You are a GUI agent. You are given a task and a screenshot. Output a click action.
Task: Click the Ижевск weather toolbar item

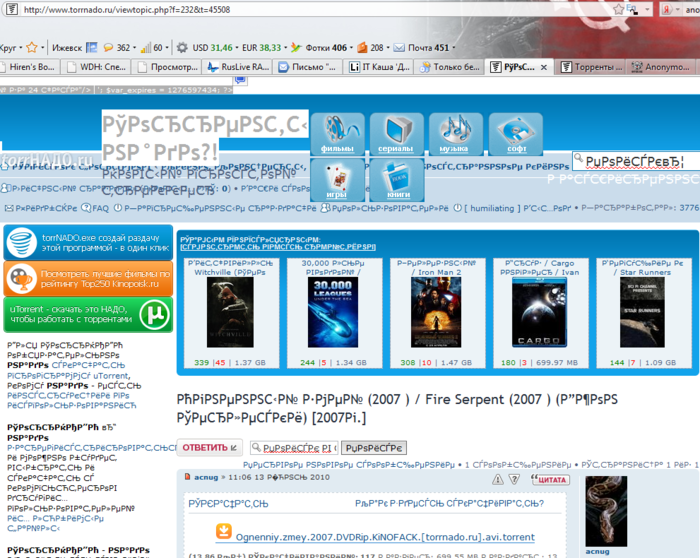pos(74,47)
